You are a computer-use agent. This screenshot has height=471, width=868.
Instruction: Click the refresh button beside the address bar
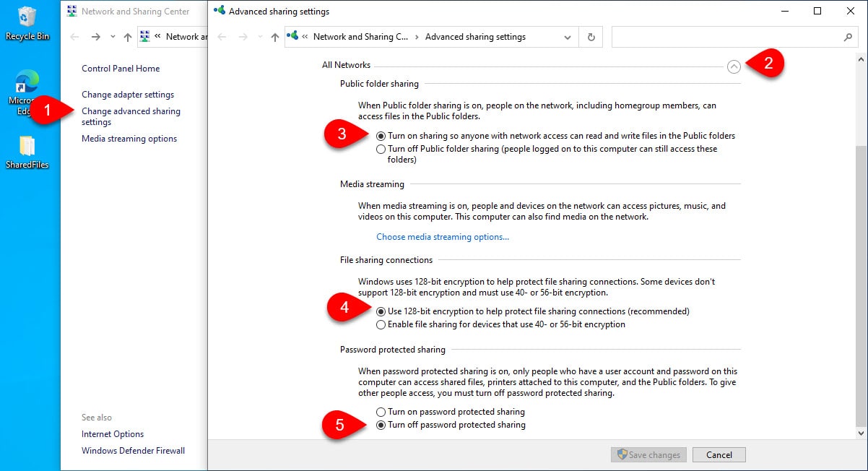[x=591, y=37]
